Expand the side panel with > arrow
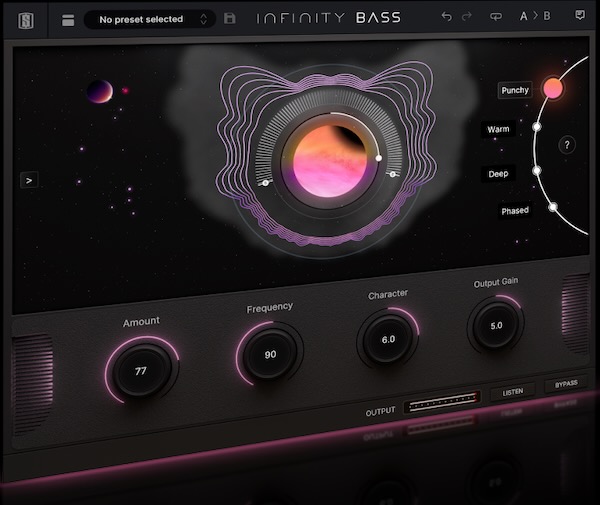Image resolution: width=600 pixels, height=505 pixels. (x=29, y=180)
